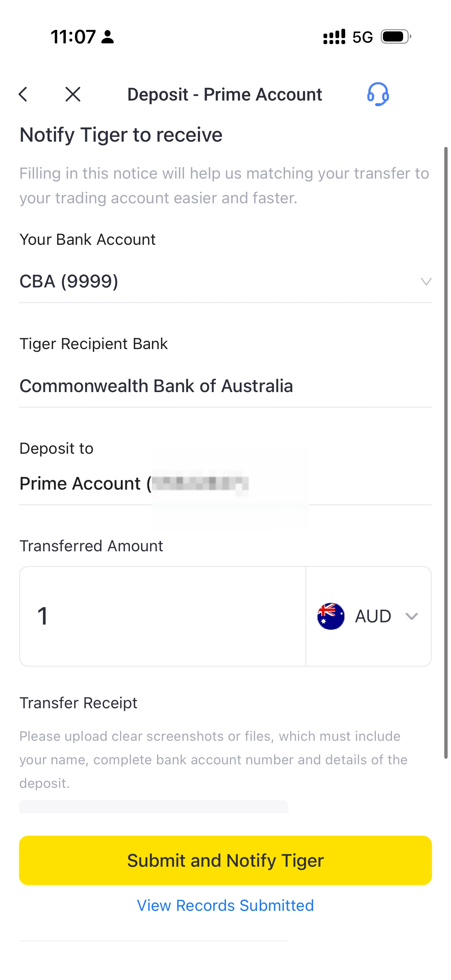
Task: Open customer support headset icon
Action: click(x=378, y=94)
